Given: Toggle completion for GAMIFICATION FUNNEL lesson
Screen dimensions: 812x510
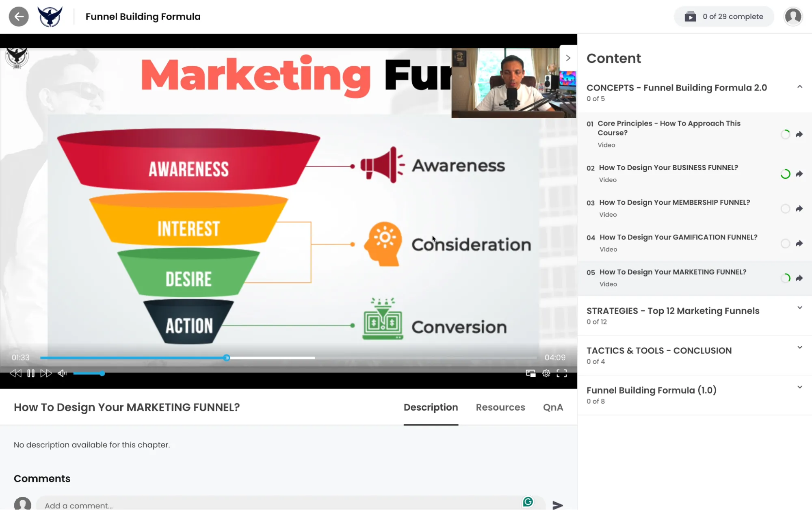Looking at the screenshot, I should pyautogui.click(x=785, y=243).
